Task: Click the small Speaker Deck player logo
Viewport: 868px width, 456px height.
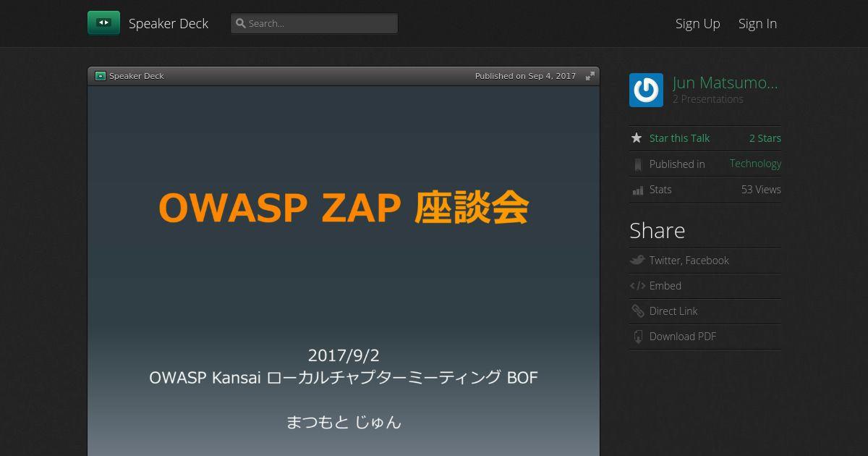Action: pyautogui.click(x=101, y=76)
